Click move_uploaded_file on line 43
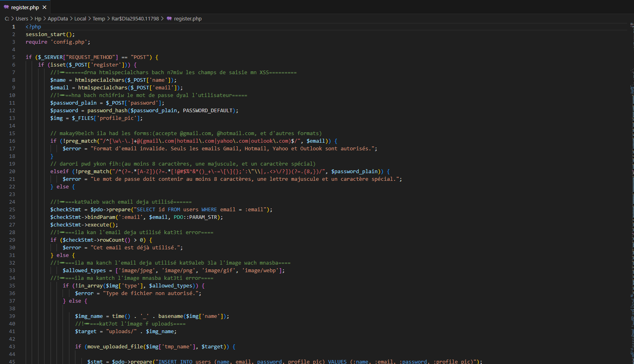634x364 pixels. [115, 347]
